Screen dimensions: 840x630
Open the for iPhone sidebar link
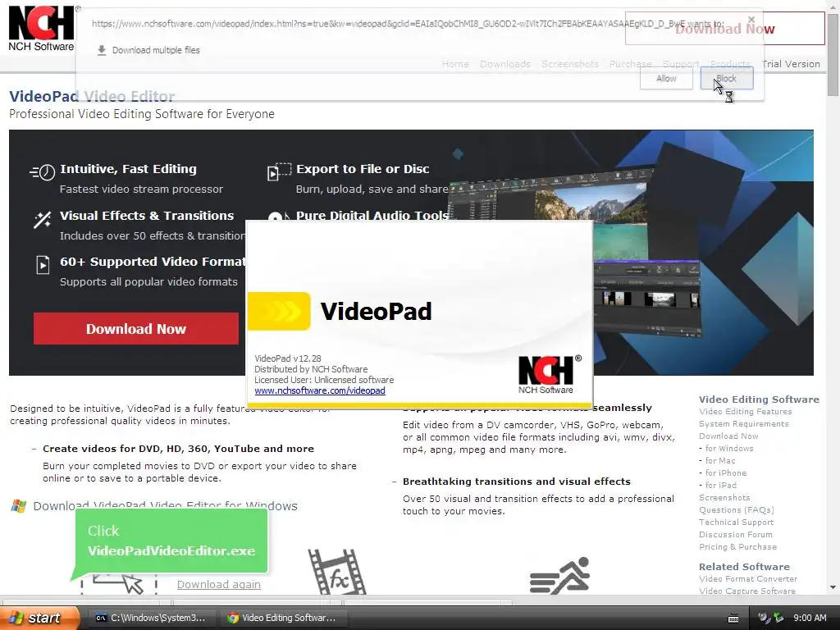725,473
